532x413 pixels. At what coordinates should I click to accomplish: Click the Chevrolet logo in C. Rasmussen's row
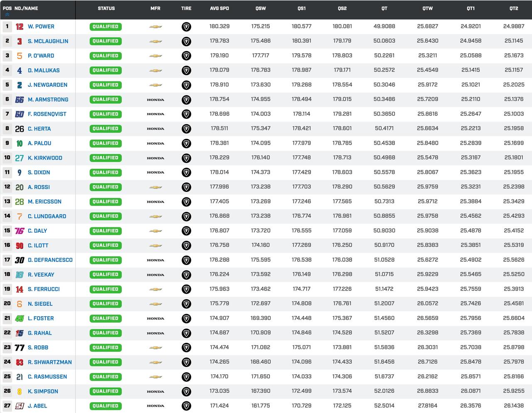point(155,377)
